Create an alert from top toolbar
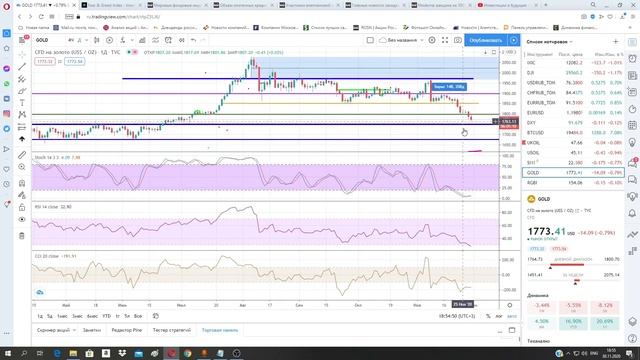This screenshot has height=360, width=640. [x=168, y=40]
